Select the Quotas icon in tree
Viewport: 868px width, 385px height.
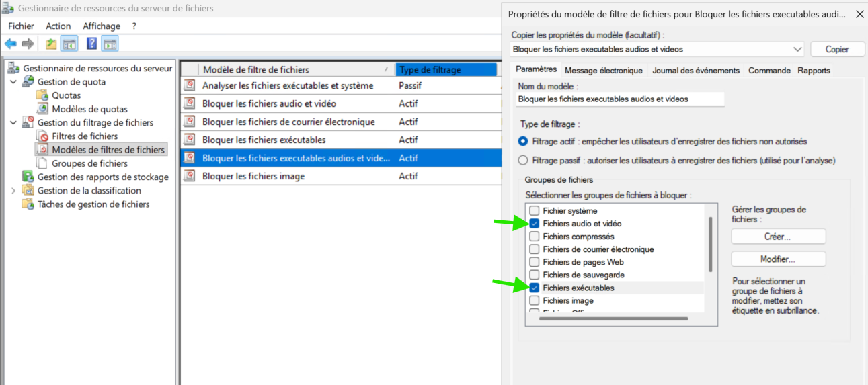click(x=43, y=95)
